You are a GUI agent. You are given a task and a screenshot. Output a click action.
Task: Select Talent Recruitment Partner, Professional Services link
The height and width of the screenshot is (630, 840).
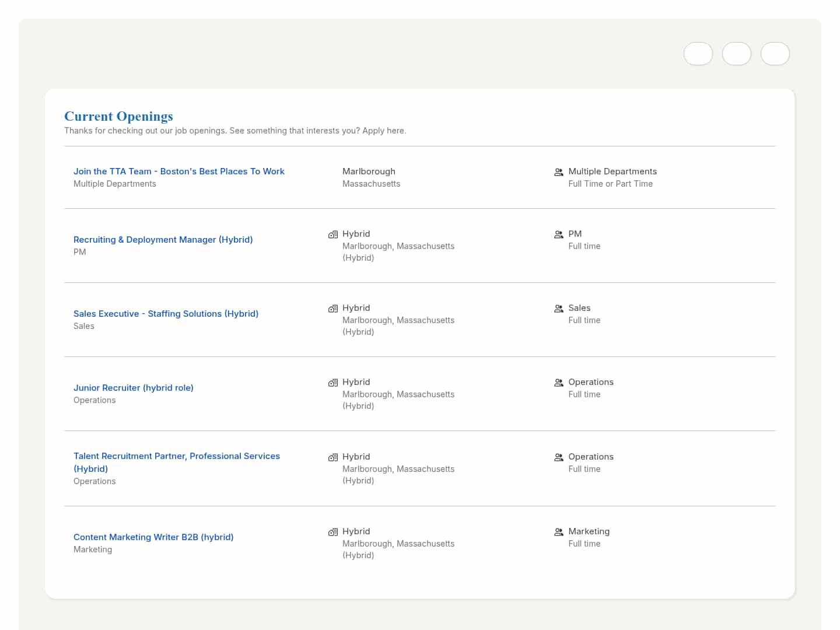176,456
